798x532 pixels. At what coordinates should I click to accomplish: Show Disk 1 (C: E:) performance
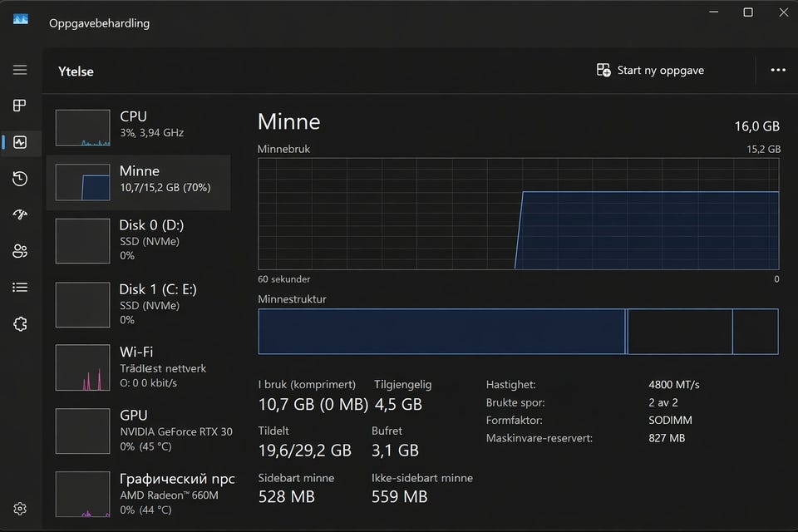coord(139,303)
